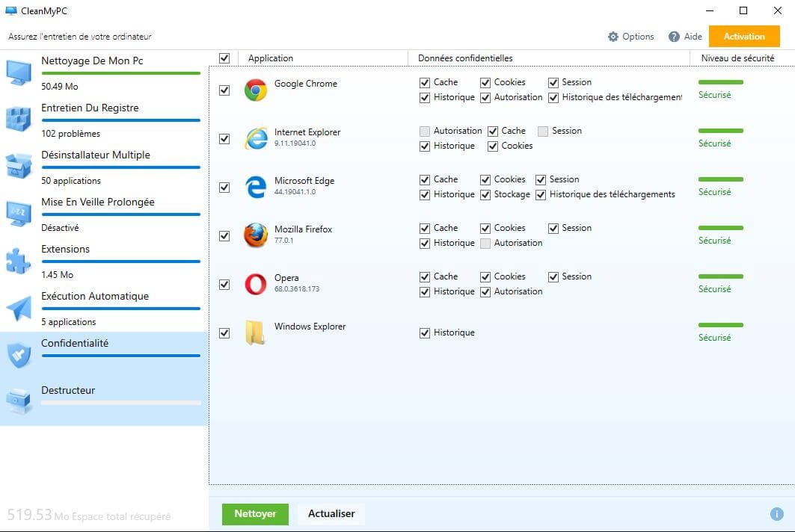Click the Options gear icon
The height and width of the screenshot is (532, 795).
tap(613, 37)
